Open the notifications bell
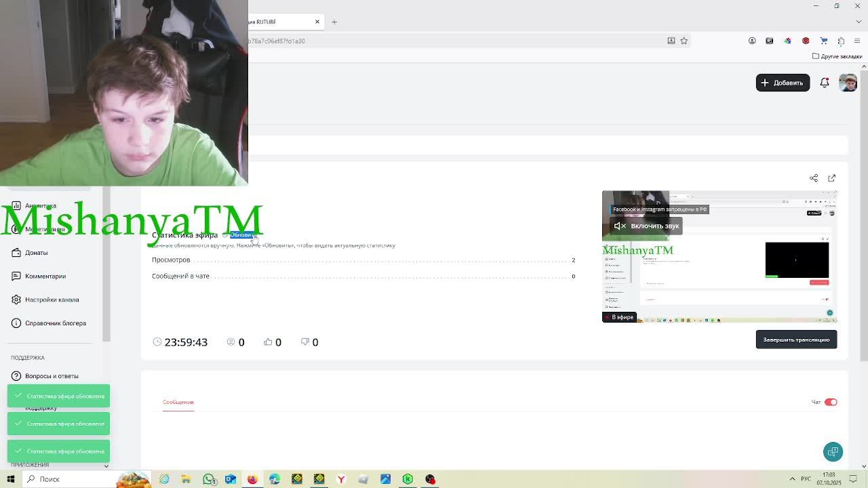 tap(825, 83)
